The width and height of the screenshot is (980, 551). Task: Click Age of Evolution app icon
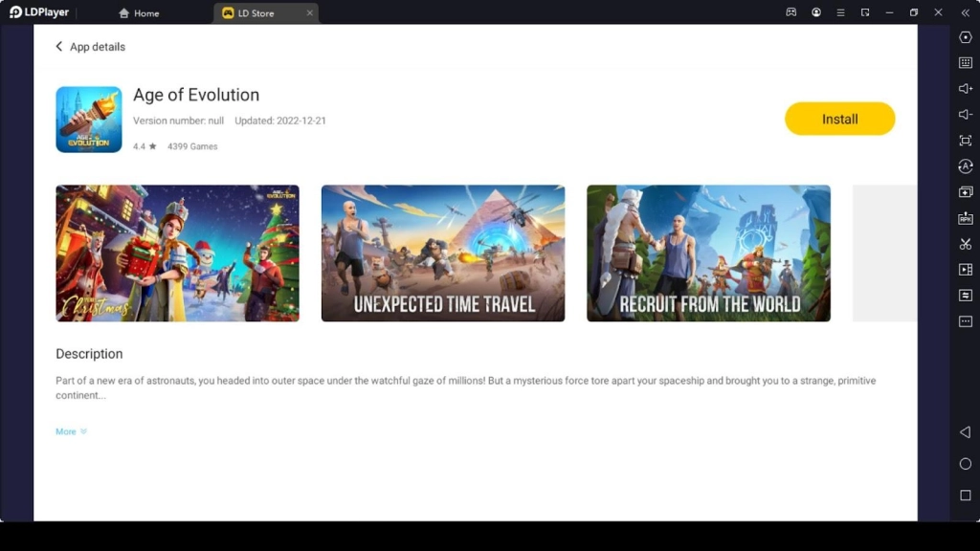click(89, 120)
